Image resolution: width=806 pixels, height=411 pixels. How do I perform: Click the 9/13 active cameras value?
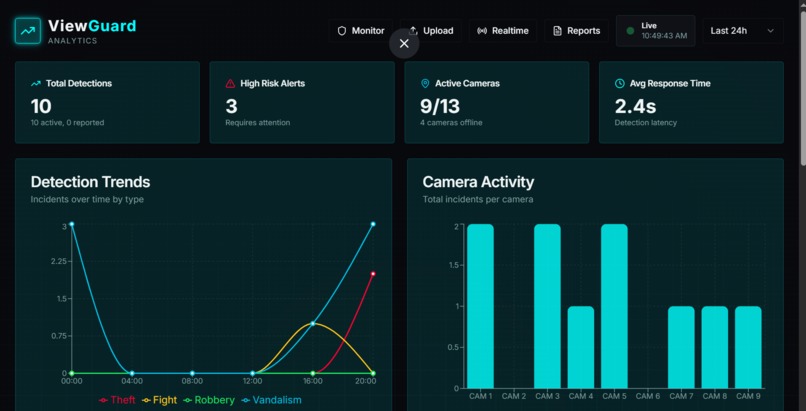(439, 106)
